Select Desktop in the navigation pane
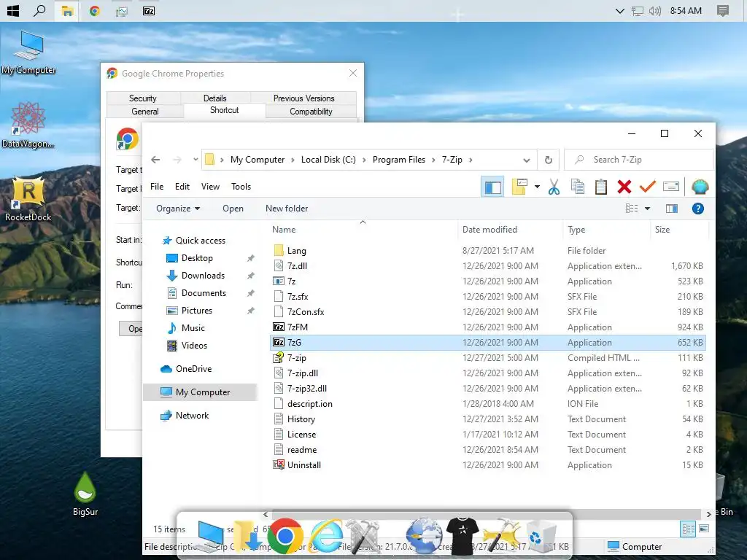 [197, 258]
